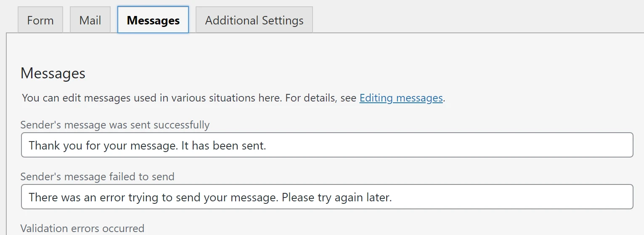
Task: Click the "Sender's message was sent successfully" label
Action: (x=115, y=125)
